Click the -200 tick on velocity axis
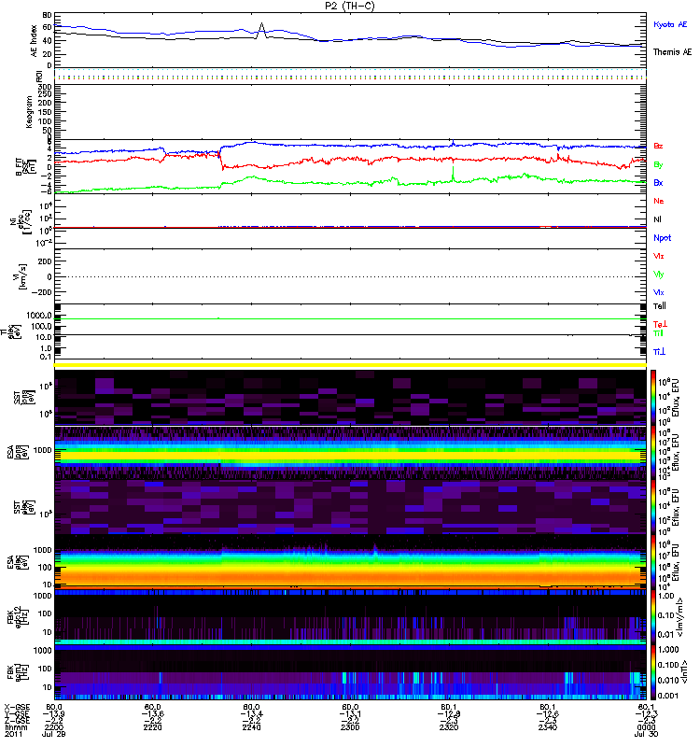This screenshot has height=747, width=700. (42, 292)
